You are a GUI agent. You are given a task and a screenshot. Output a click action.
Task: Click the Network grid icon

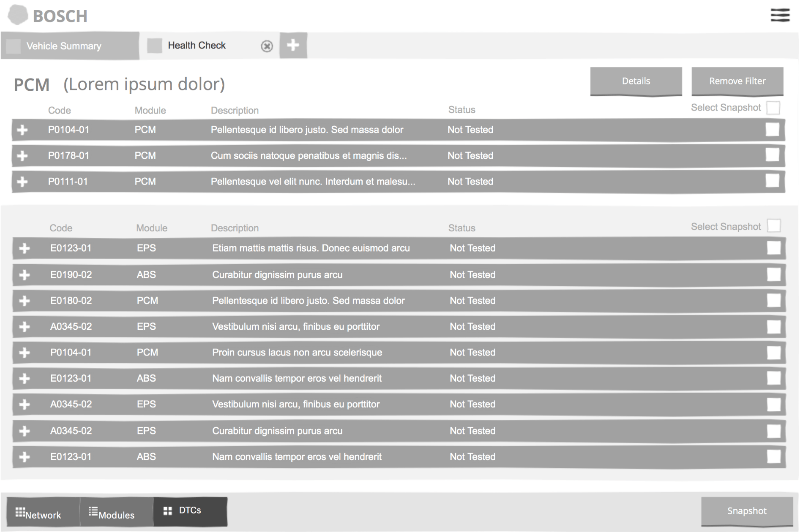pyautogui.click(x=20, y=512)
